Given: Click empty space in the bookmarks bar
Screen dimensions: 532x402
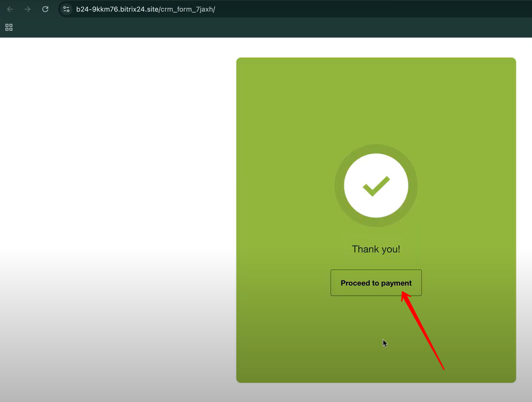Looking at the screenshot, I should click(262, 27).
